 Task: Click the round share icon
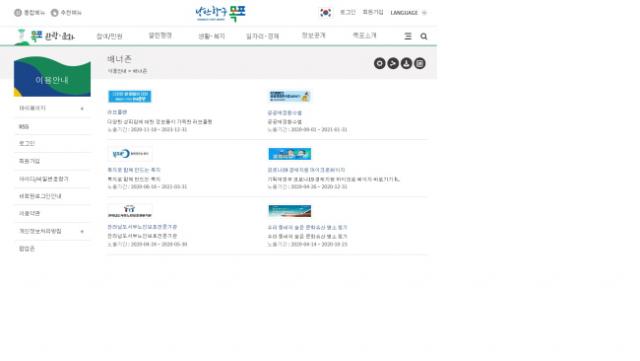click(x=393, y=63)
